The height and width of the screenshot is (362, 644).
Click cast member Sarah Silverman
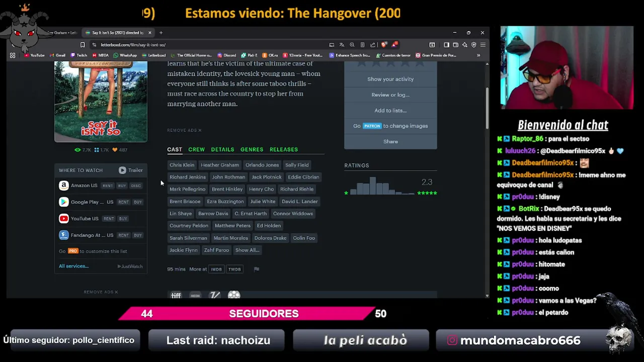click(x=188, y=238)
